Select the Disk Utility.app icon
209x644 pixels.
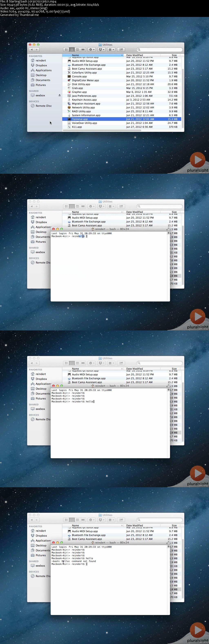(x=69, y=84)
